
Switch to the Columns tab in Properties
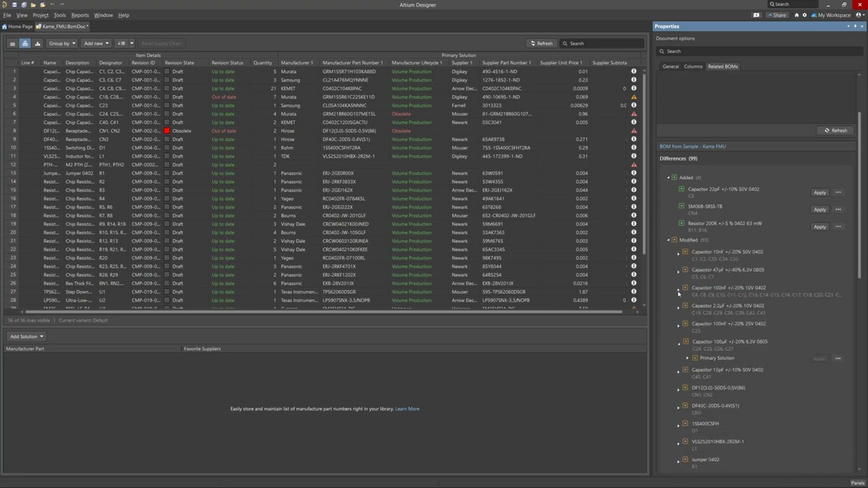click(692, 66)
